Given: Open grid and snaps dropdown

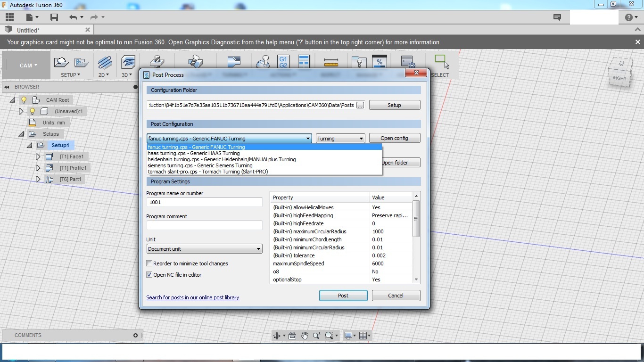Looking at the screenshot, I should (x=364, y=336).
